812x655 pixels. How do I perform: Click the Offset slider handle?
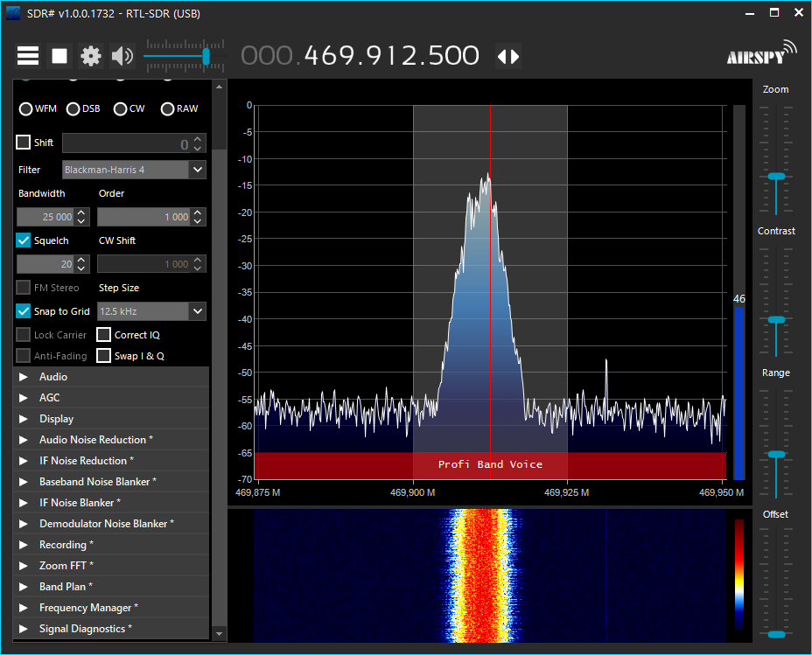[x=776, y=634]
